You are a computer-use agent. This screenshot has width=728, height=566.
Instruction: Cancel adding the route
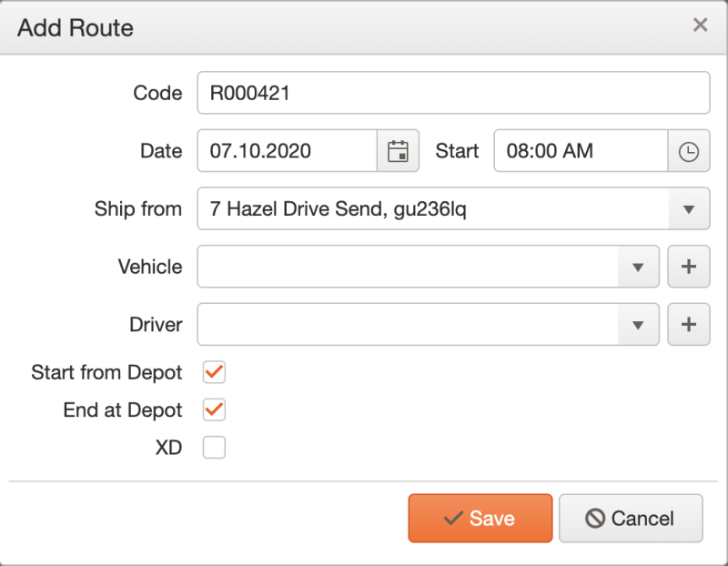pyautogui.click(x=631, y=518)
